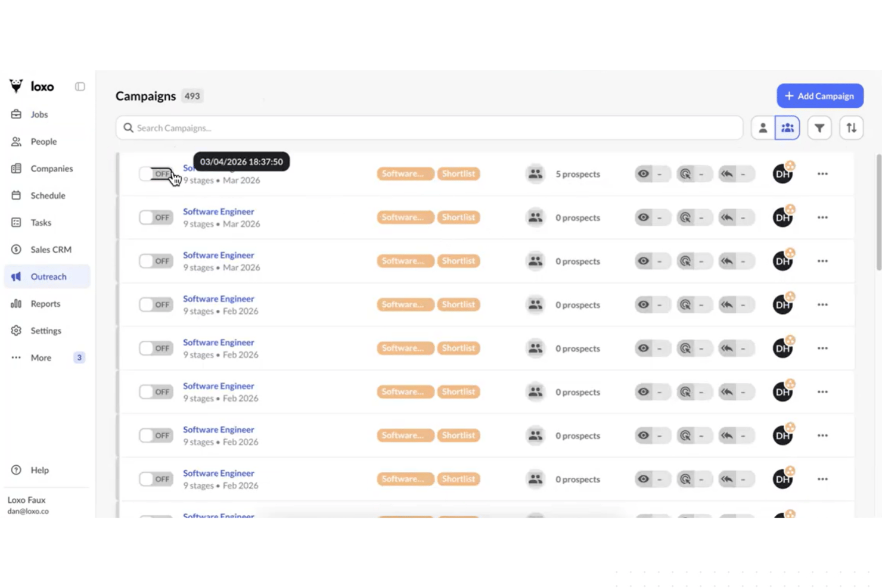Click DH avatar on 5 prospects campaign
This screenshot has height=588, width=882.
pos(783,173)
